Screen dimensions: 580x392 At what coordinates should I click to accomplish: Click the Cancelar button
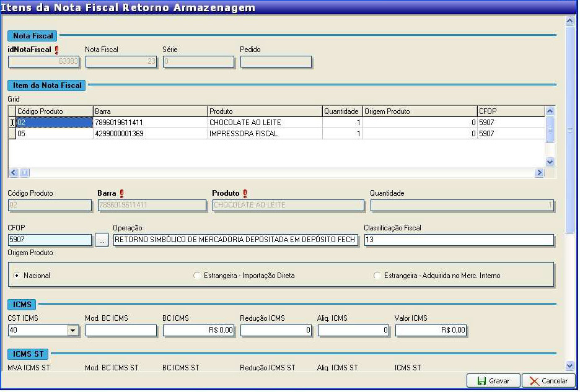coord(548,381)
